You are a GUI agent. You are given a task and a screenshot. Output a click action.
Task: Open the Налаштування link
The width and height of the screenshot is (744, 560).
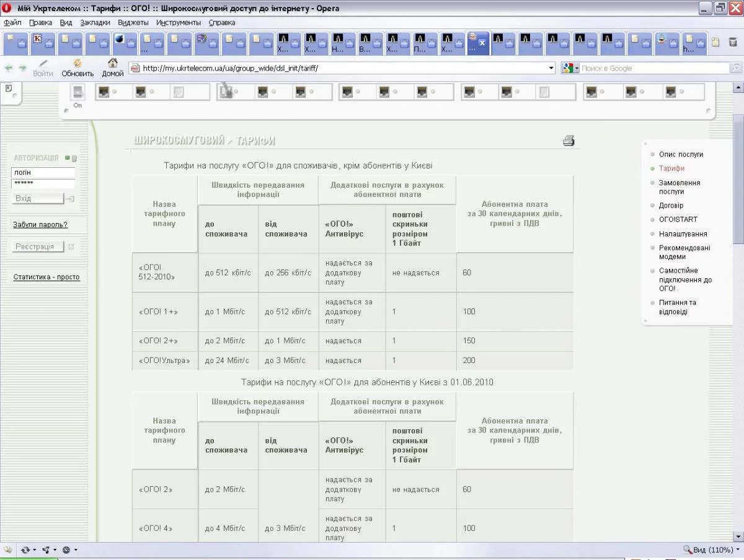click(x=683, y=234)
